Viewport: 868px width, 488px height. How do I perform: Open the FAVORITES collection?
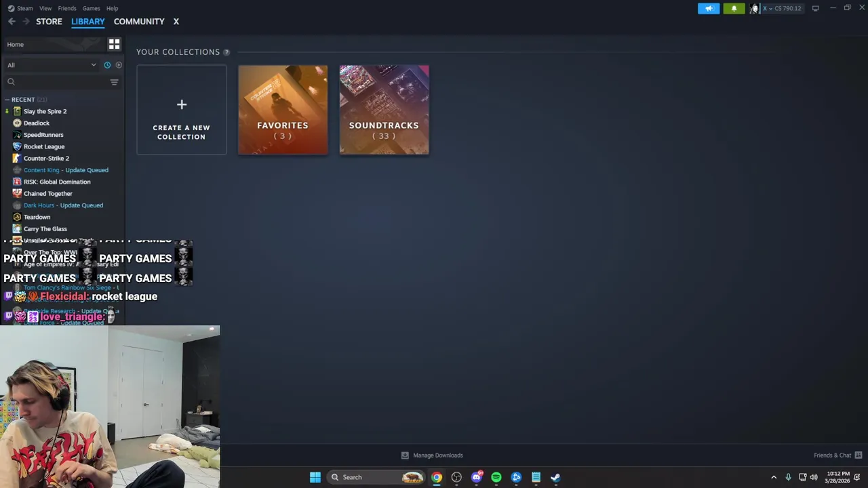point(283,110)
